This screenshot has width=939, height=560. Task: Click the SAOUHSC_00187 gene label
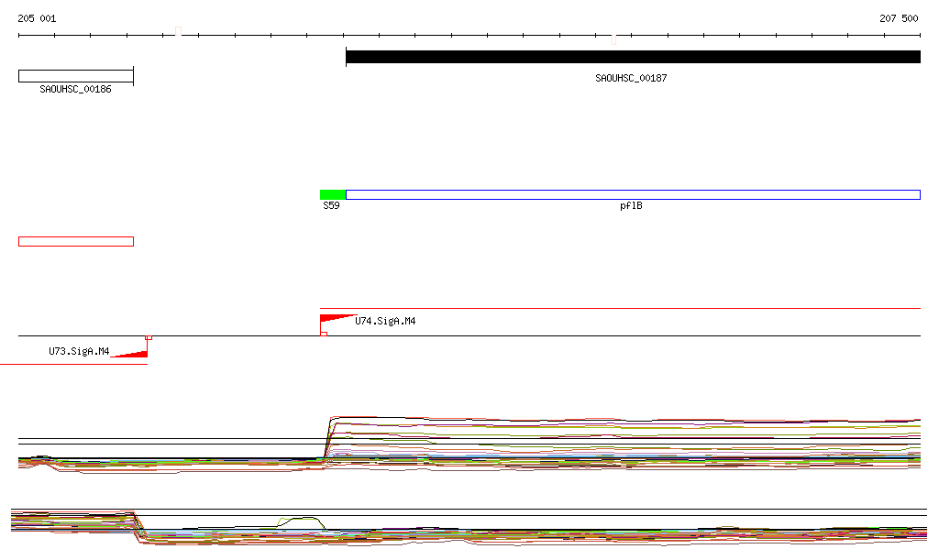click(x=631, y=79)
